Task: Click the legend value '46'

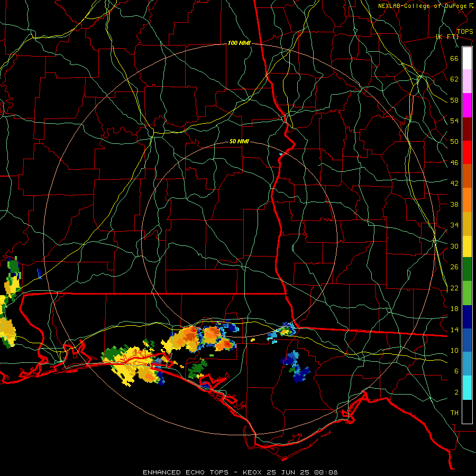Action: [x=454, y=163]
